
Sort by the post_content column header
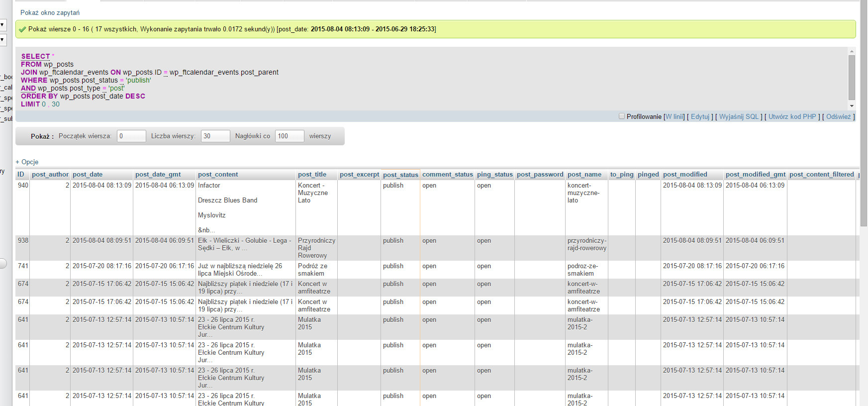tap(218, 174)
